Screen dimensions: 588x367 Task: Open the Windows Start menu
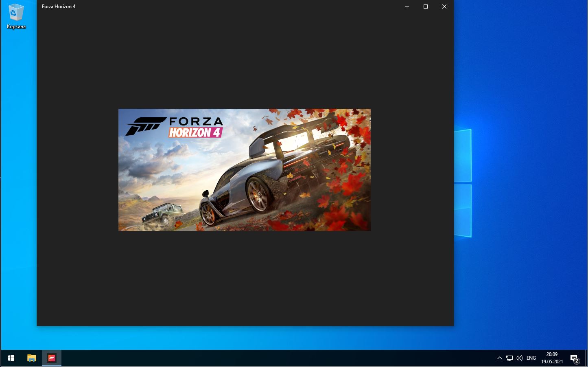click(11, 358)
